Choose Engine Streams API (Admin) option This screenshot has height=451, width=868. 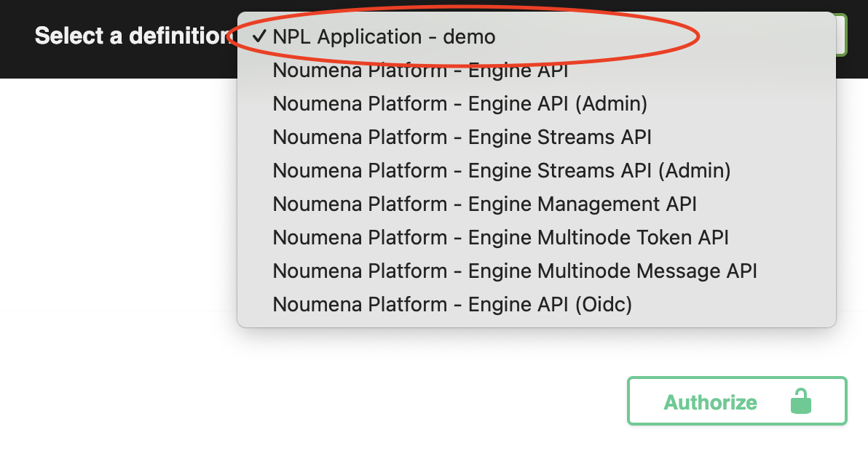pyautogui.click(x=501, y=171)
